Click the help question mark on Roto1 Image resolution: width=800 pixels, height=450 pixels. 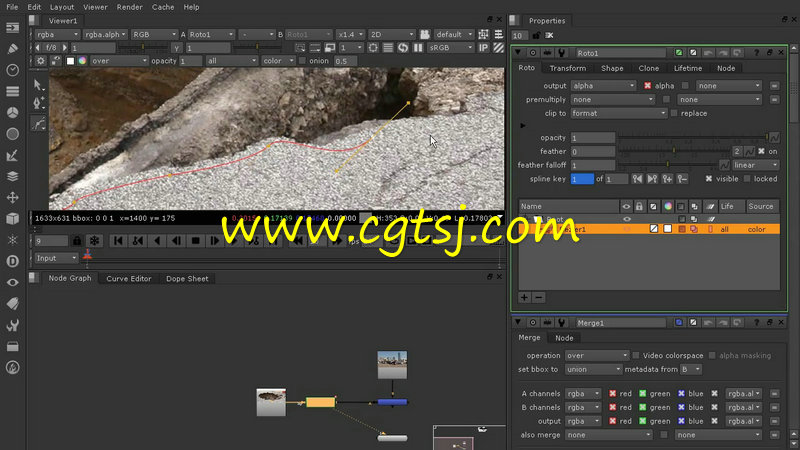click(756, 53)
